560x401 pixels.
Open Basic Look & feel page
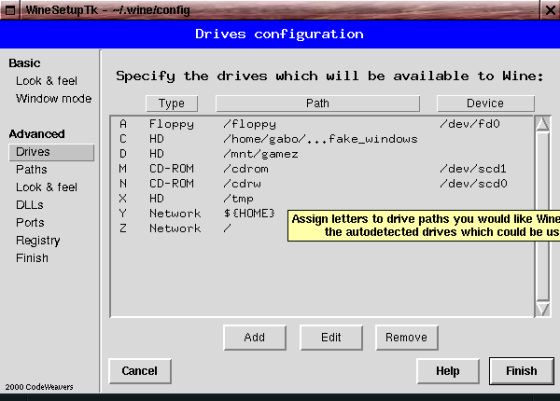(x=46, y=81)
